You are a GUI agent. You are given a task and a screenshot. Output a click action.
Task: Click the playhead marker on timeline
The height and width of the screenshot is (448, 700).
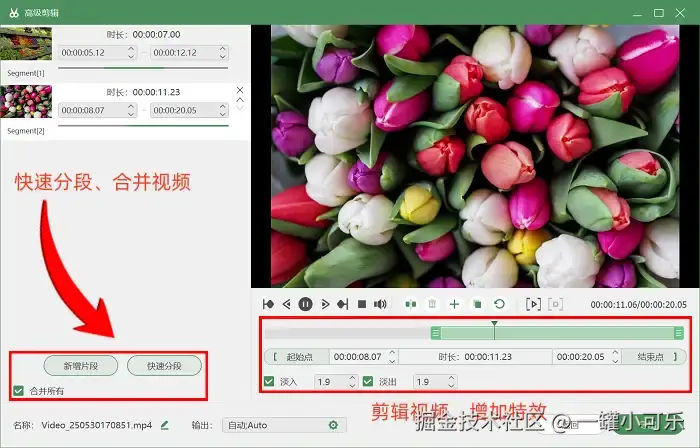(x=494, y=324)
